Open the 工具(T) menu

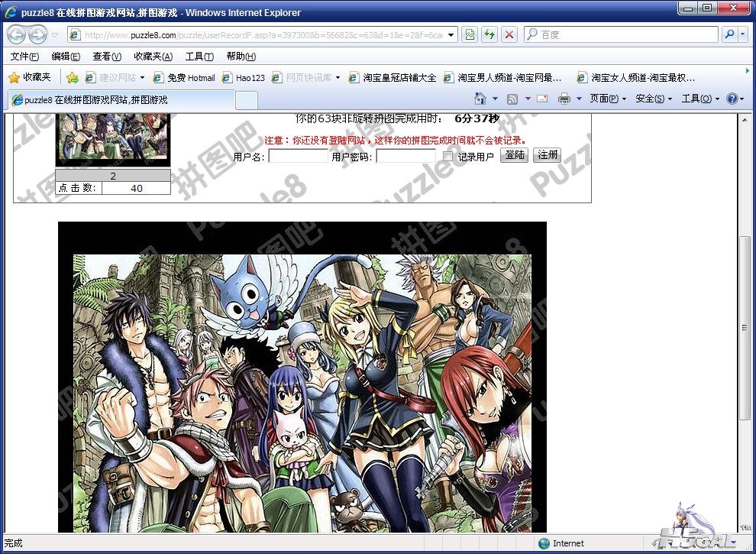click(199, 57)
